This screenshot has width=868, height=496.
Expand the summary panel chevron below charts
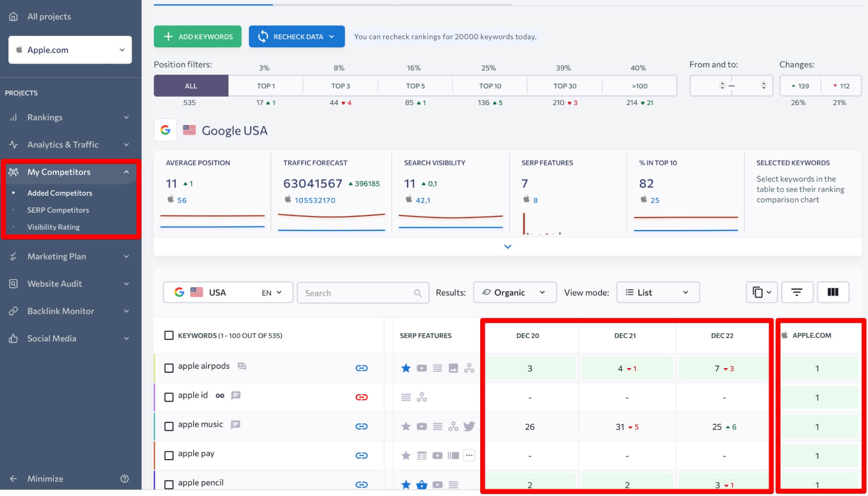(x=508, y=246)
